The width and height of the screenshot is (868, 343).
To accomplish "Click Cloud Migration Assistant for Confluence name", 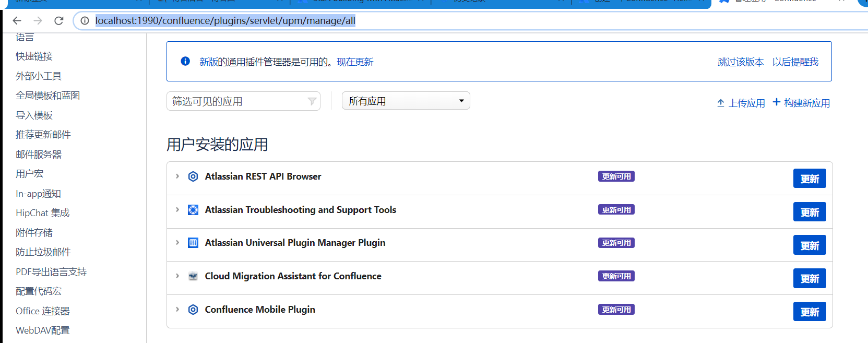I will (x=293, y=276).
